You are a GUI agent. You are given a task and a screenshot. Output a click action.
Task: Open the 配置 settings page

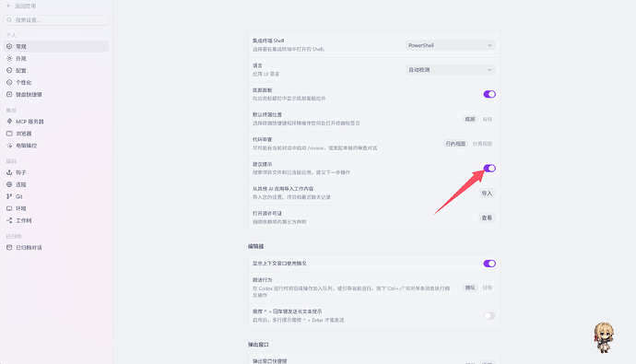56,71
